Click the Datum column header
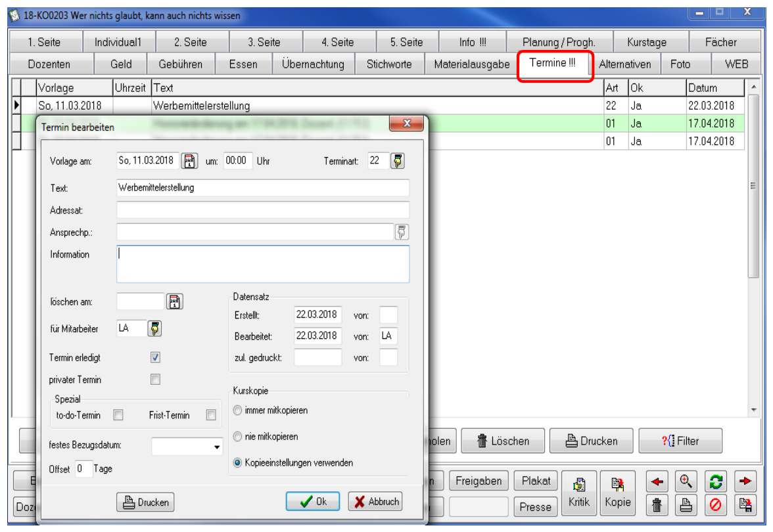773x532 pixels. point(715,88)
